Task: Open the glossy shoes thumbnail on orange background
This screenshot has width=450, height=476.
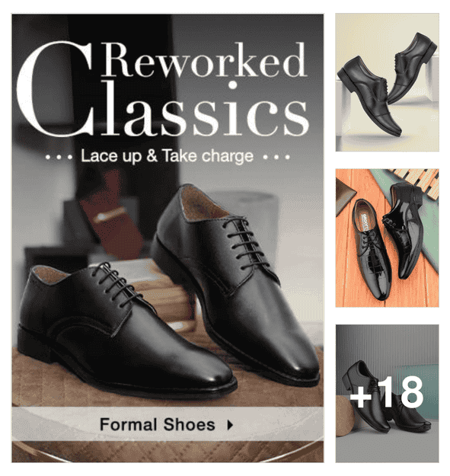Action: 387,238
